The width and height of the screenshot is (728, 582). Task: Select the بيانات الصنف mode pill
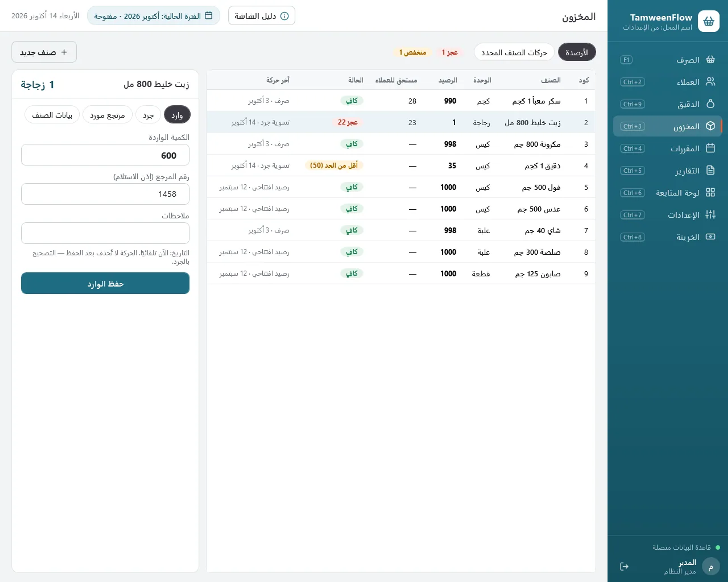(52, 115)
